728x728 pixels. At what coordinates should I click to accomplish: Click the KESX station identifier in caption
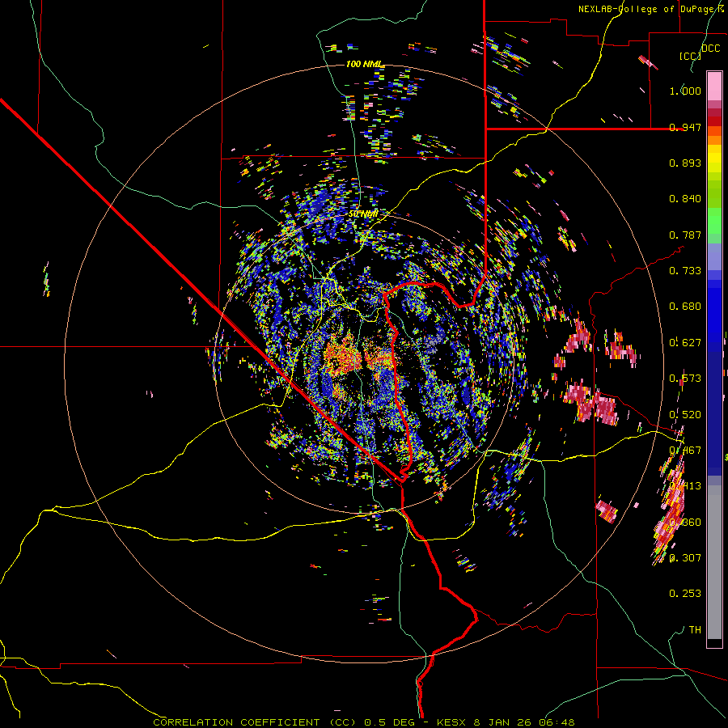[x=452, y=722]
